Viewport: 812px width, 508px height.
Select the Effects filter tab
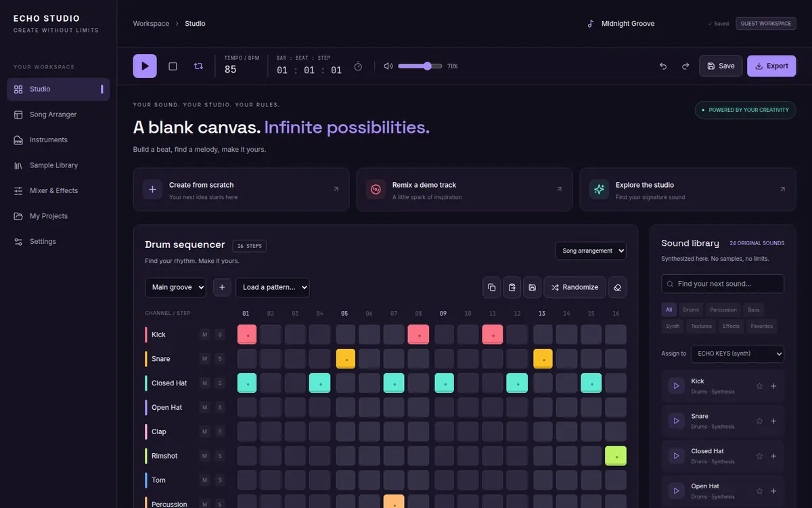[731, 326]
